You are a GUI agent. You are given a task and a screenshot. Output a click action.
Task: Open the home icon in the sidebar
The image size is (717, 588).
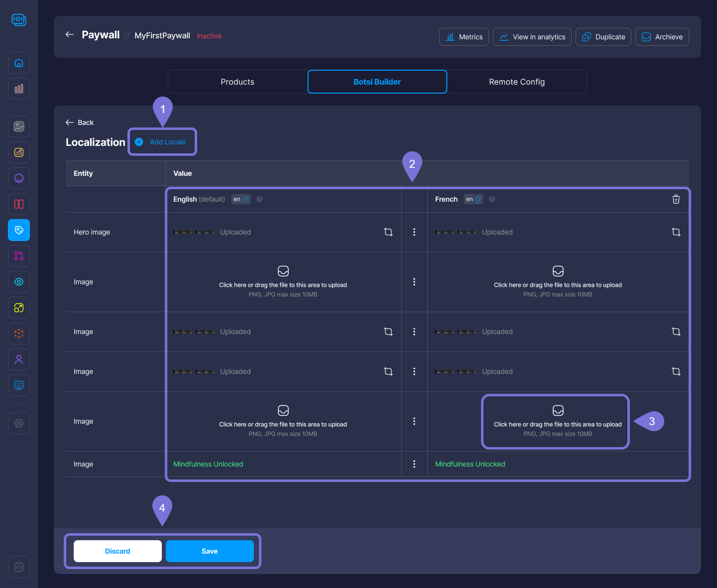tap(19, 63)
